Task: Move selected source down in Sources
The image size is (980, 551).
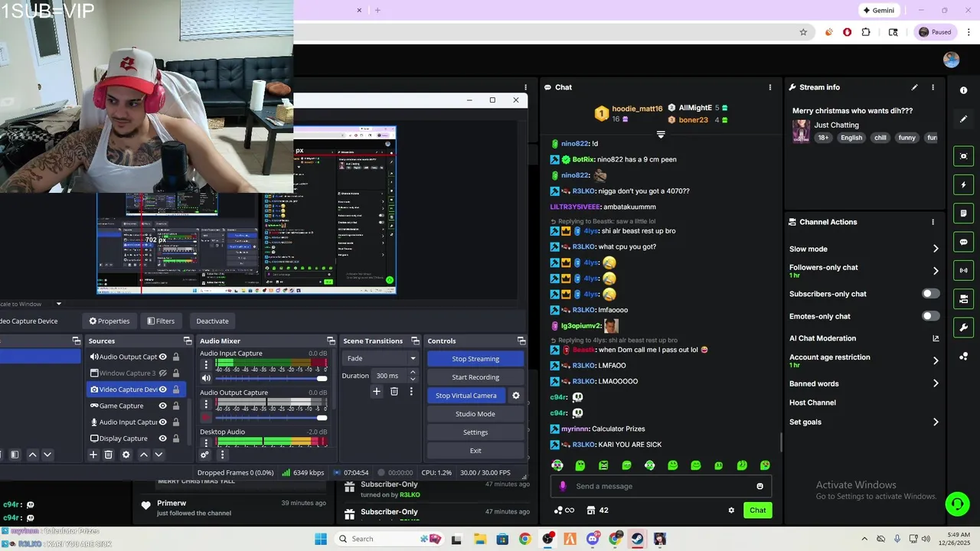Action: pyautogui.click(x=158, y=455)
